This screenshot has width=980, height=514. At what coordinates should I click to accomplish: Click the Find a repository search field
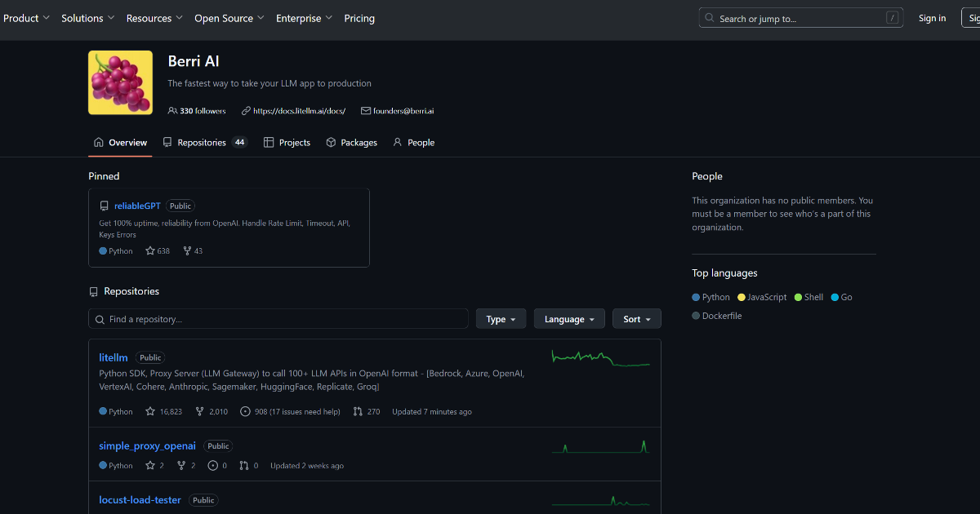click(x=278, y=318)
